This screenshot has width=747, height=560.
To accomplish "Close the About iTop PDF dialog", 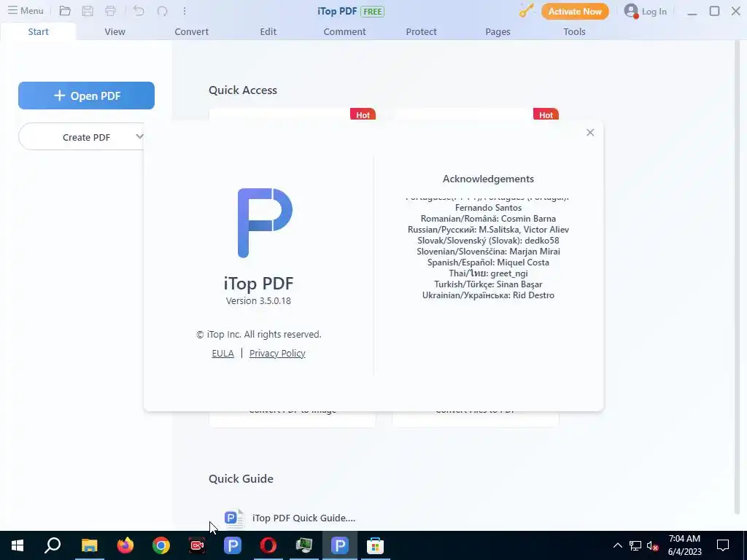I will pyautogui.click(x=589, y=133).
